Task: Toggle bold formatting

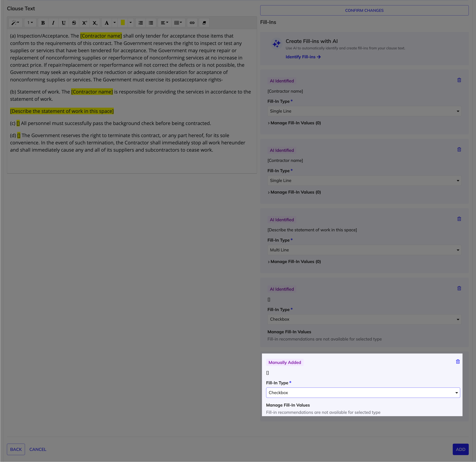Action: [43, 23]
